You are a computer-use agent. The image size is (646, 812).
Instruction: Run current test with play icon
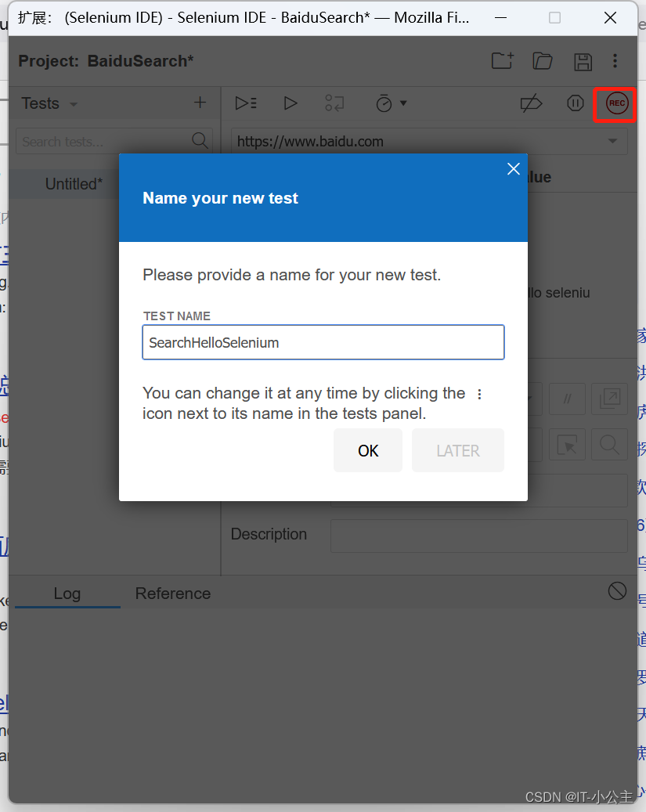pyautogui.click(x=291, y=103)
